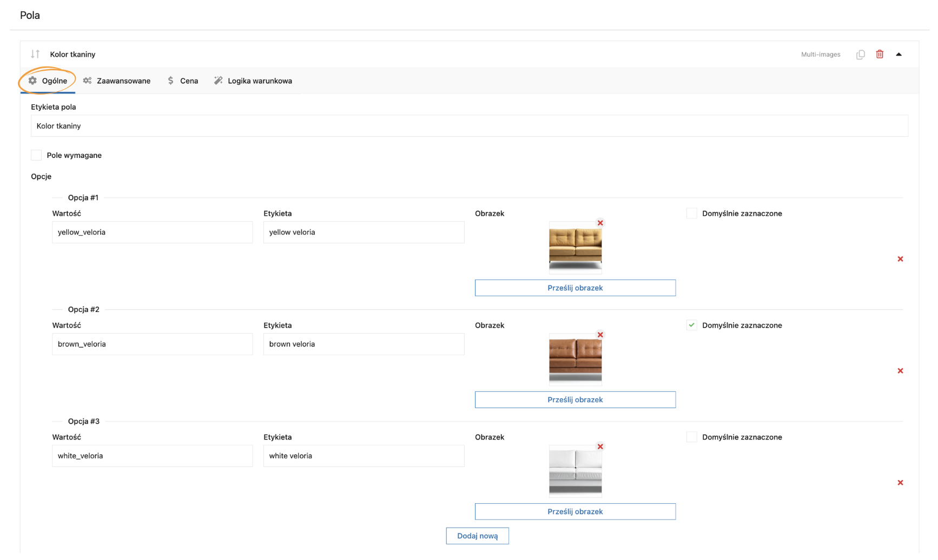Collapse the Kolor tkaniny field panel
The width and height of the screenshot is (938, 560).
tap(899, 54)
